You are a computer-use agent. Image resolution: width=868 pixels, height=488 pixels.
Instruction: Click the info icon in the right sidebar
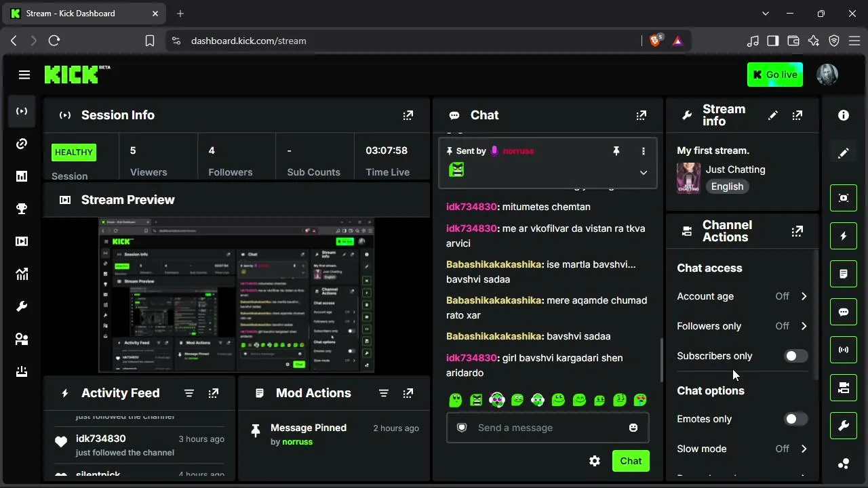point(844,115)
